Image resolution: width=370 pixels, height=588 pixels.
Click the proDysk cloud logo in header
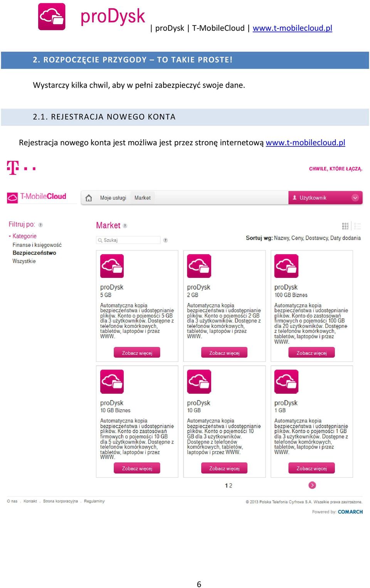(52, 17)
